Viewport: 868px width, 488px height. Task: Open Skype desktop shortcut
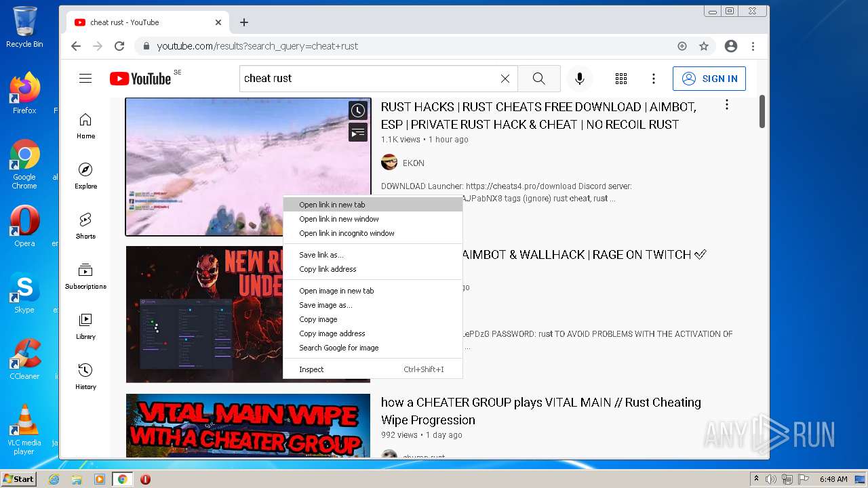(x=24, y=293)
